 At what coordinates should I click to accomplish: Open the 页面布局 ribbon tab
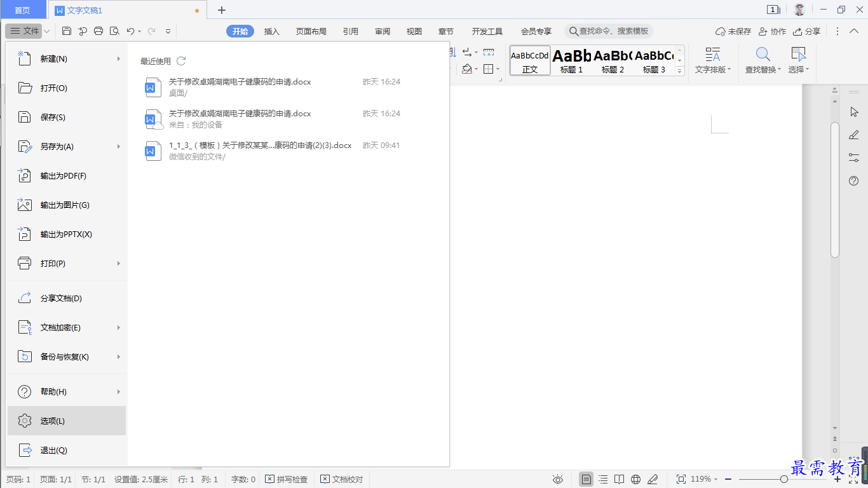pos(311,31)
